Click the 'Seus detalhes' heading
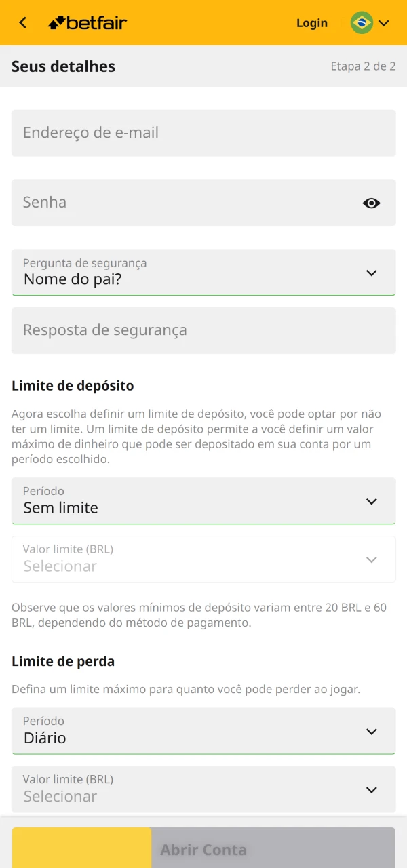 tap(63, 66)
